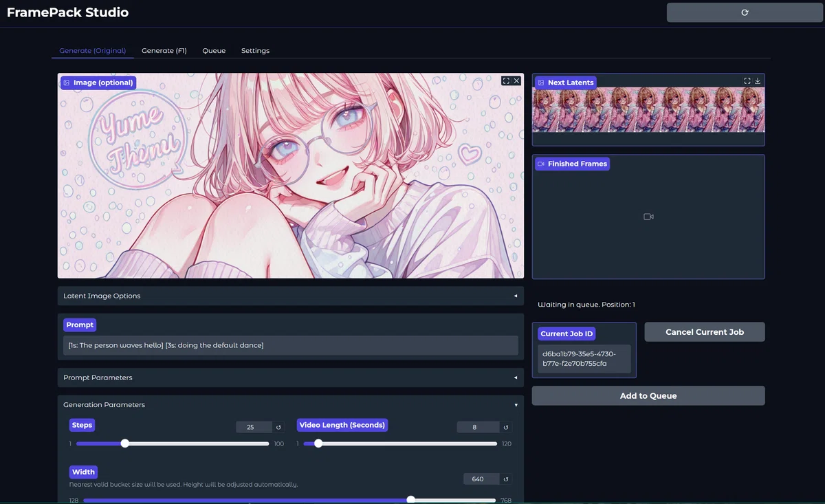Select the Current Job ID text box

(x=584, y=359)
